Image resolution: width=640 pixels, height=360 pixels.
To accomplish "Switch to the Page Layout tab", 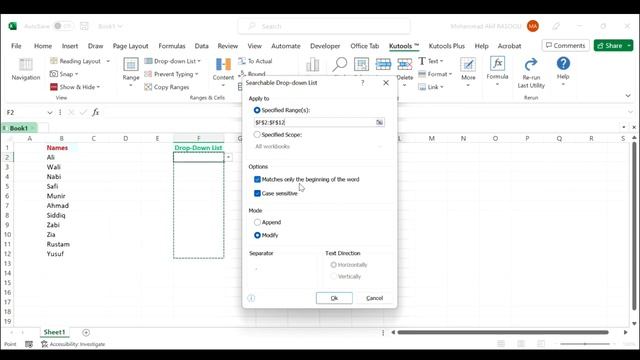I will (131, 46).
